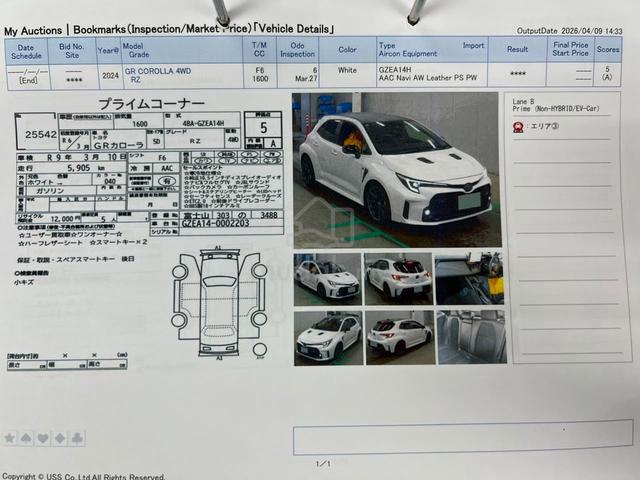This screenshot has height=480, width=640.
Task: Open the dashboard interior thumbnail
Action: 469,278
